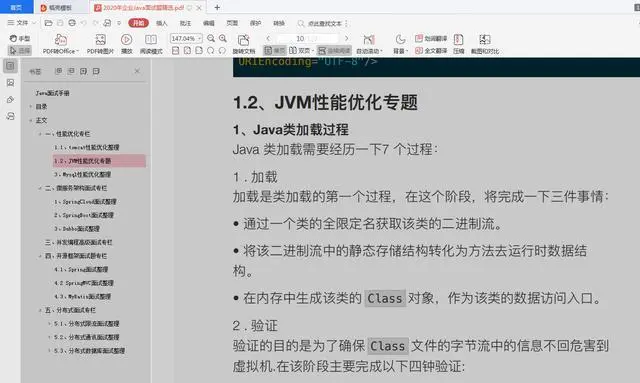
Task: Open thumbnails panel in left sidebar
Action: 10,83
